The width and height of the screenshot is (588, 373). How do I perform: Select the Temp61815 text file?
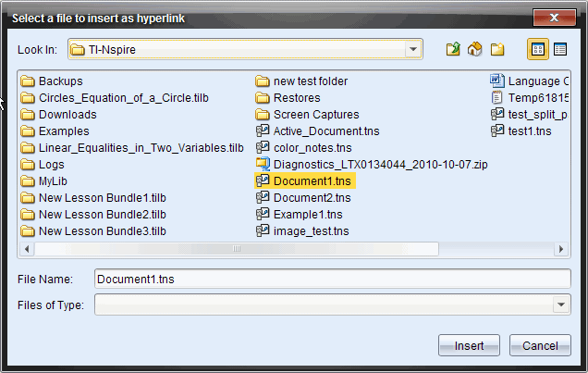coord(537,98)
